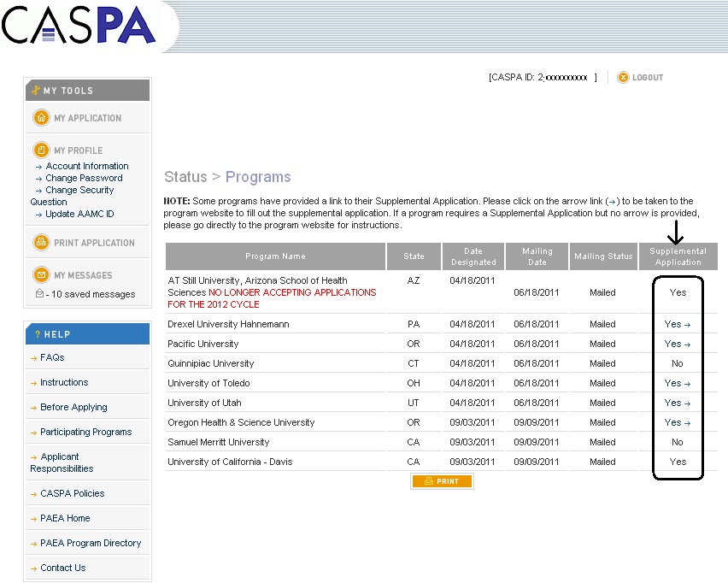Select the Samuel Merritt University row name
The image size is (728, 583).
(x=218, y=442)
